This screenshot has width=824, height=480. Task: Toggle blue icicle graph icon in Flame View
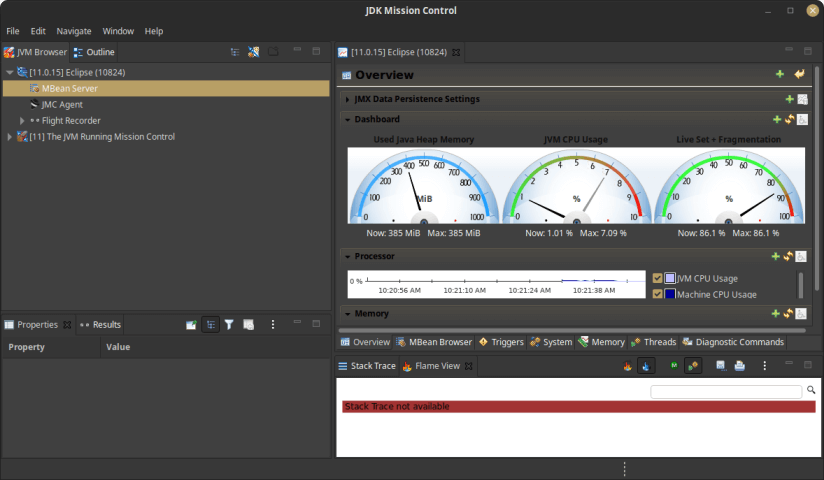(646, 366)
